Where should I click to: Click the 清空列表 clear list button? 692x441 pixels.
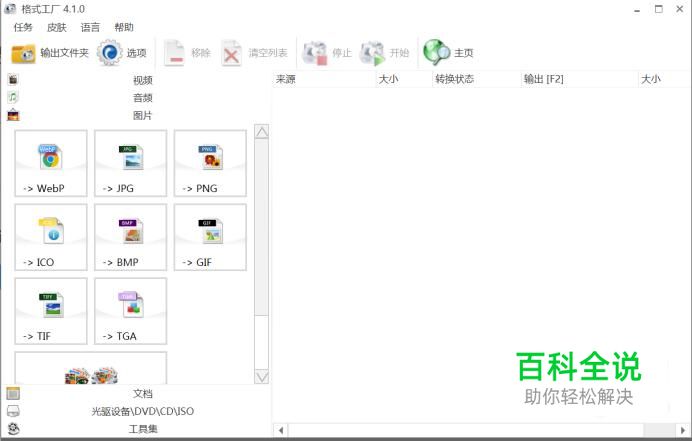click(x=254, y=53)
